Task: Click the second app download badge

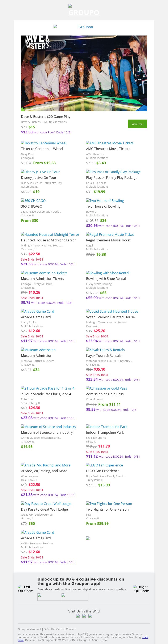Action: 75,597
